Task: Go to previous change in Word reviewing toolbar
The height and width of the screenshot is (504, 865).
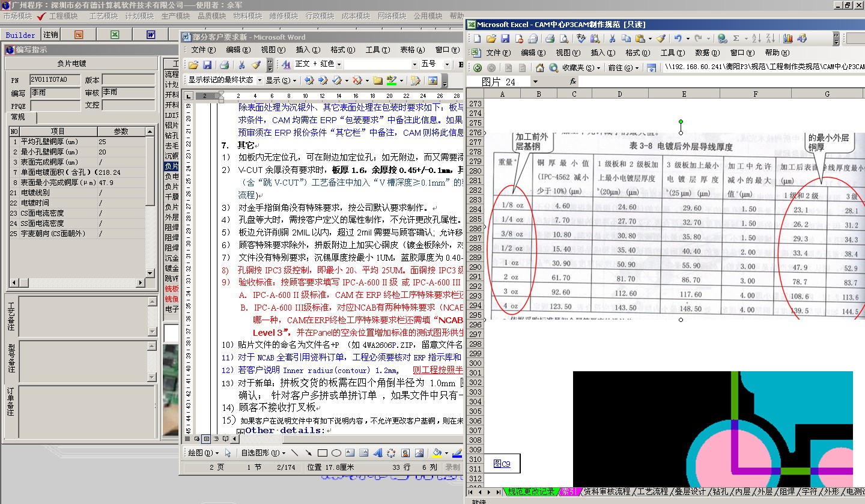Action: (x=309, y=80)
